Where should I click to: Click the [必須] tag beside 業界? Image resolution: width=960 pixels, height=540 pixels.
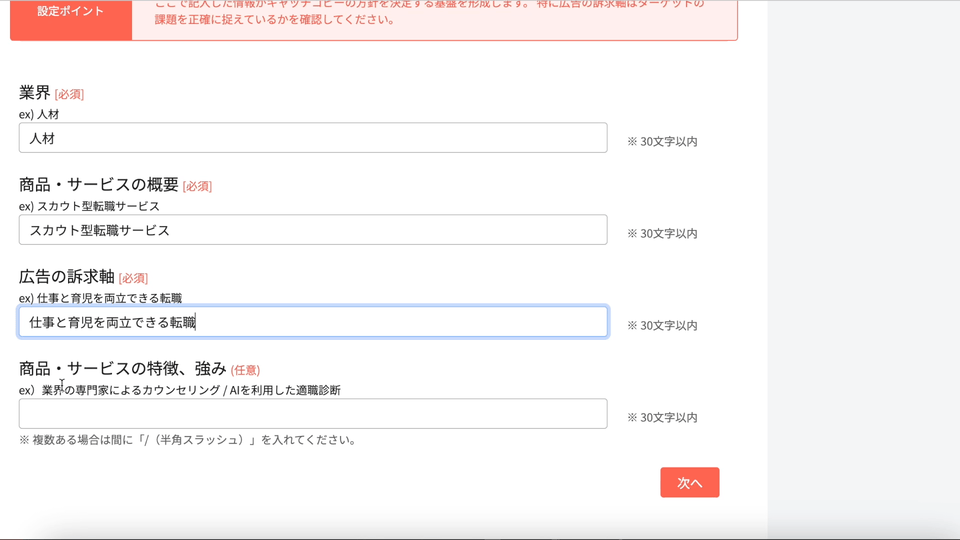69,94
